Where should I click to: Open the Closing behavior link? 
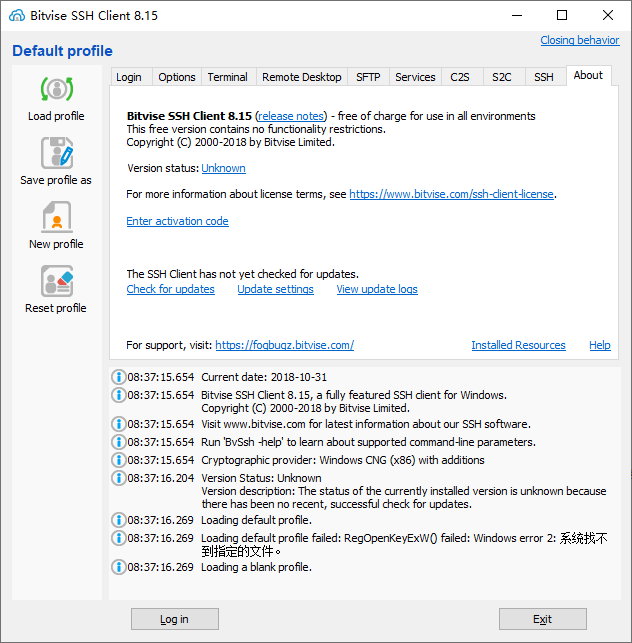coord(580,40)
